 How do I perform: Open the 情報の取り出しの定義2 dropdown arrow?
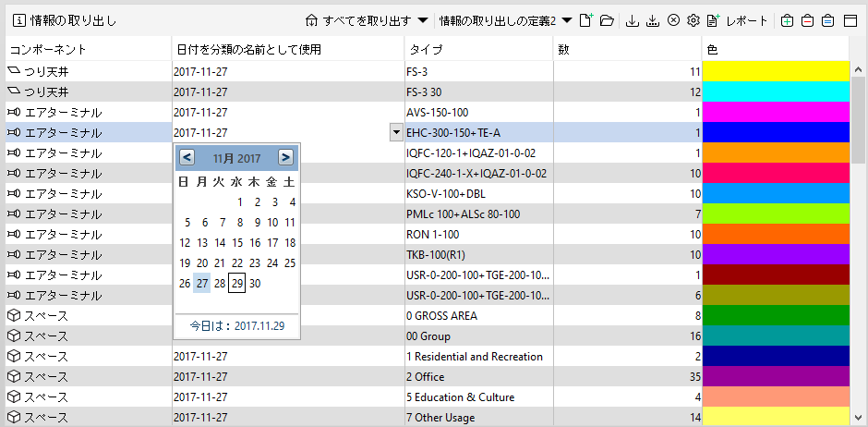point(567,21)
